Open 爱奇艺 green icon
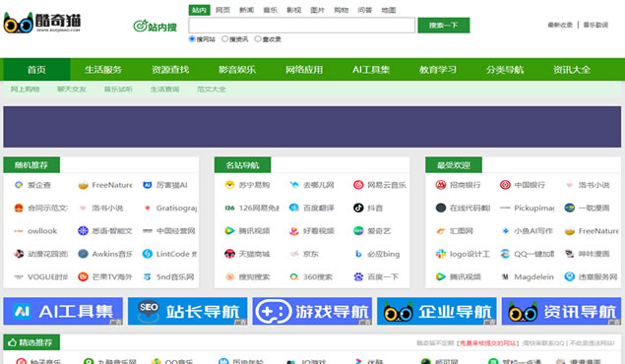This screenshot has height=364, width=625. (x=358, y=230)
